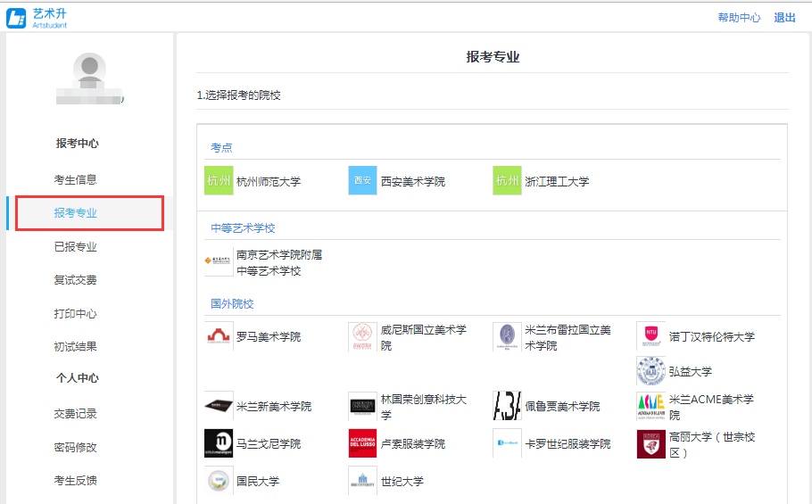The height and width of the screenshot is (504, 812).
Task: Click the 高丽大学 crest logo
Action: pos(650,443)
